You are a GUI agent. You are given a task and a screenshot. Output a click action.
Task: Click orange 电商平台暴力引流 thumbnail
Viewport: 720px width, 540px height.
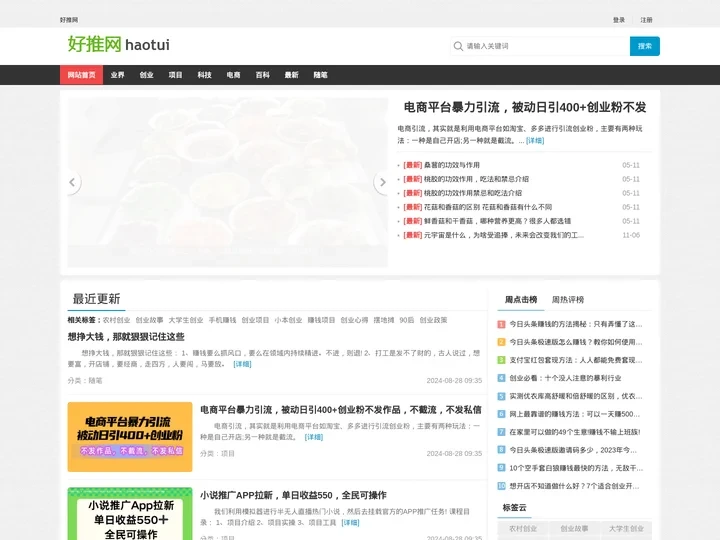(130, 437)
